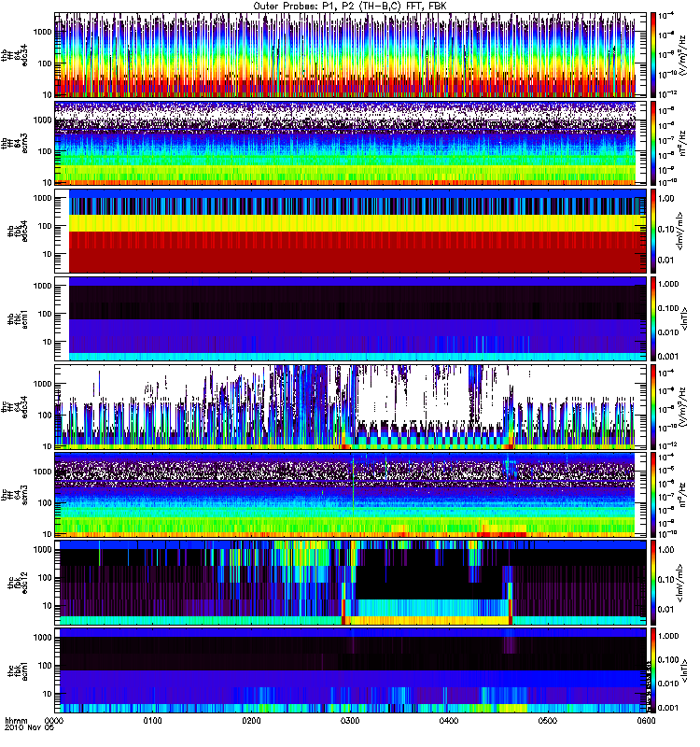Select the thb fbk edc34 filter bank panel
Image resolution: width=700 pixels, height=747 pixels.
[x=350, y=231]
